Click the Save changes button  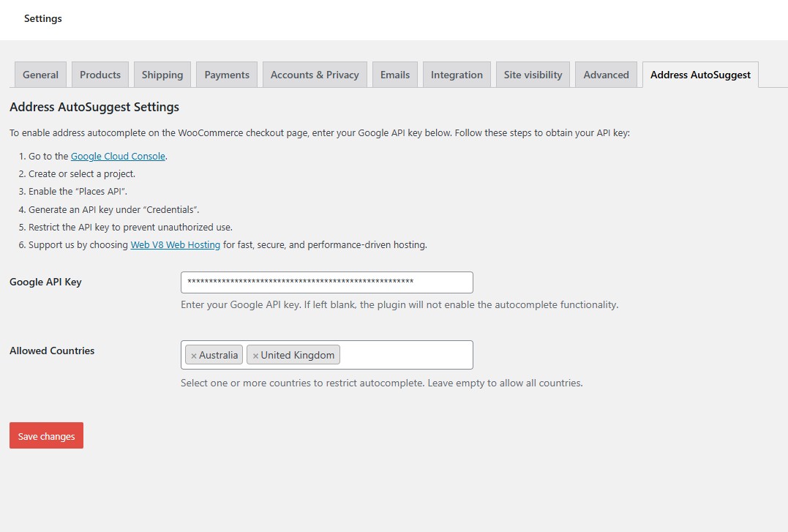pos(46,435)
